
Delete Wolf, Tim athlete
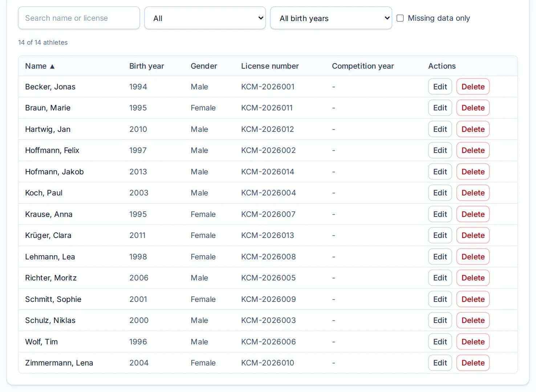[473, 342]
